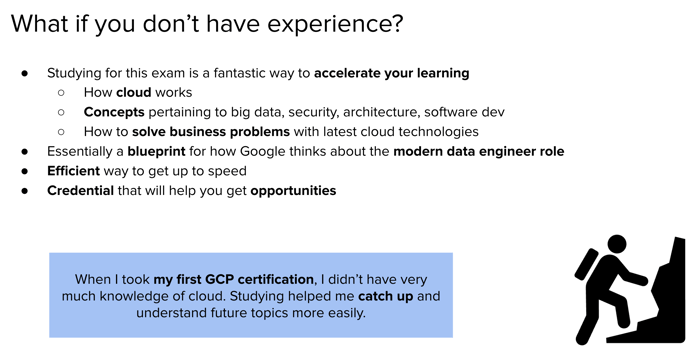Screen dimensions: 700x360
Task: Click the bold word 'Efficient'
Action: click(73, 171)
